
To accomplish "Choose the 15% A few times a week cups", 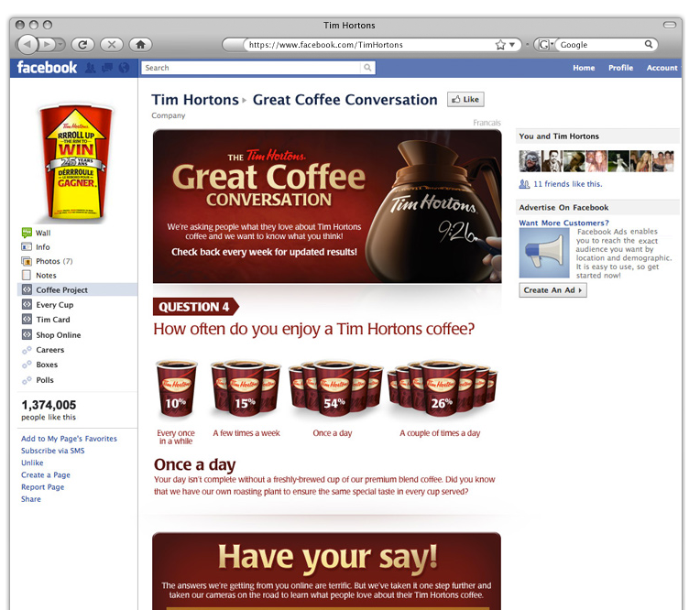I will pyautogui.click(x=246, y=388).
